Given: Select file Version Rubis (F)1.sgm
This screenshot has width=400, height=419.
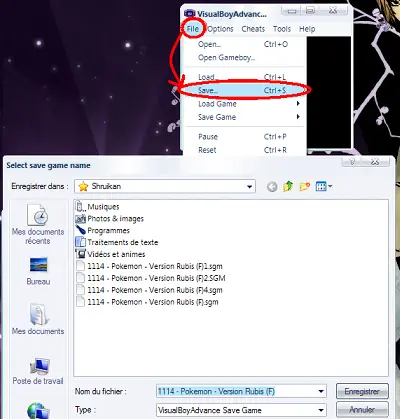Looking at the screenshot, I should pos(149,266).
